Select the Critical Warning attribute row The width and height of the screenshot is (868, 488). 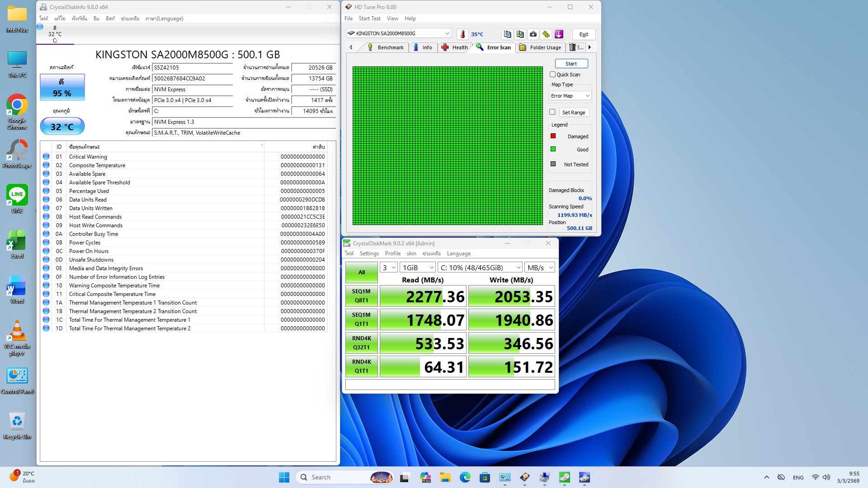click(x=88, y=157)
